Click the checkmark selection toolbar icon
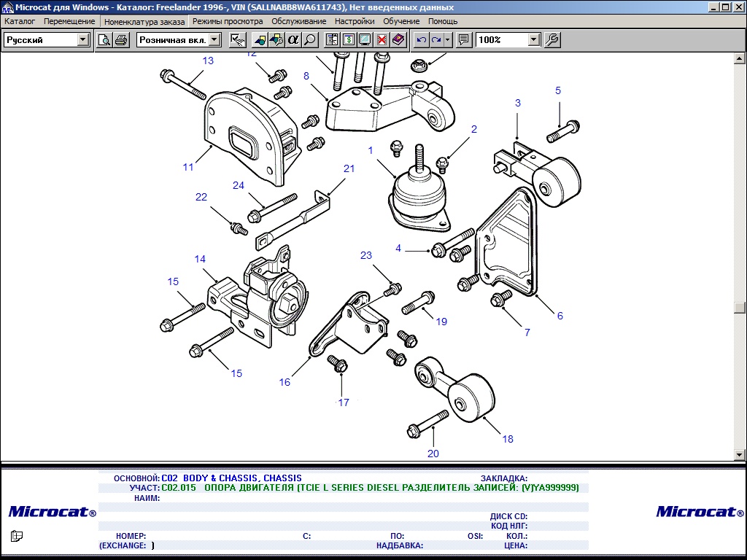Screen dimensions: 747x560 pyautogui.click(x=237, y=39)
